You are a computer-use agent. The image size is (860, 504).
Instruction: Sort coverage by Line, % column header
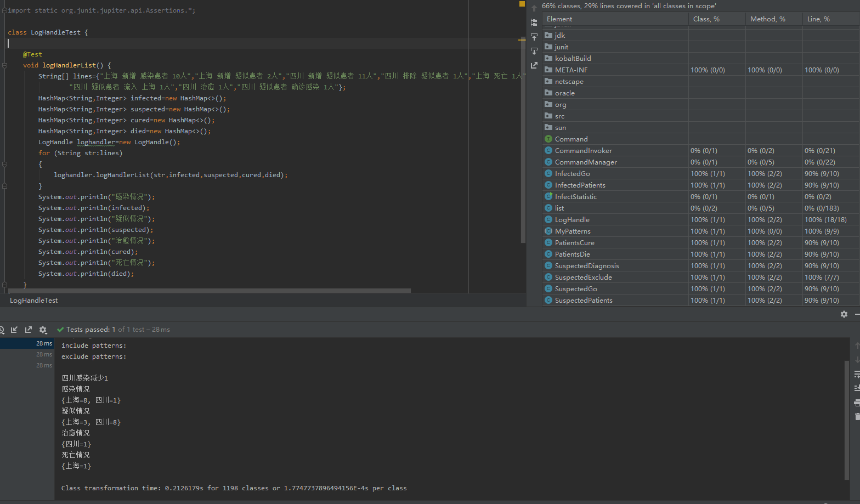pos(818,19)
